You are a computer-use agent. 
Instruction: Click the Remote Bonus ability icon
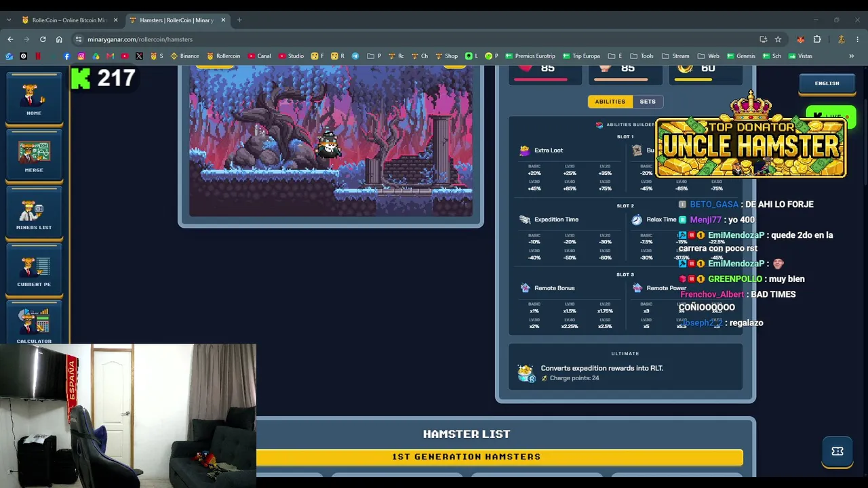coord(525,288)
